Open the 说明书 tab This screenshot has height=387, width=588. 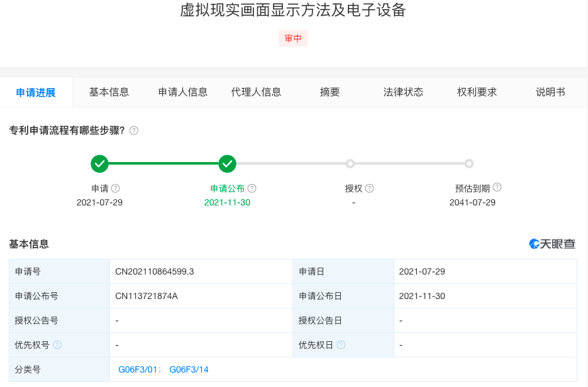(x=550, y=92)
